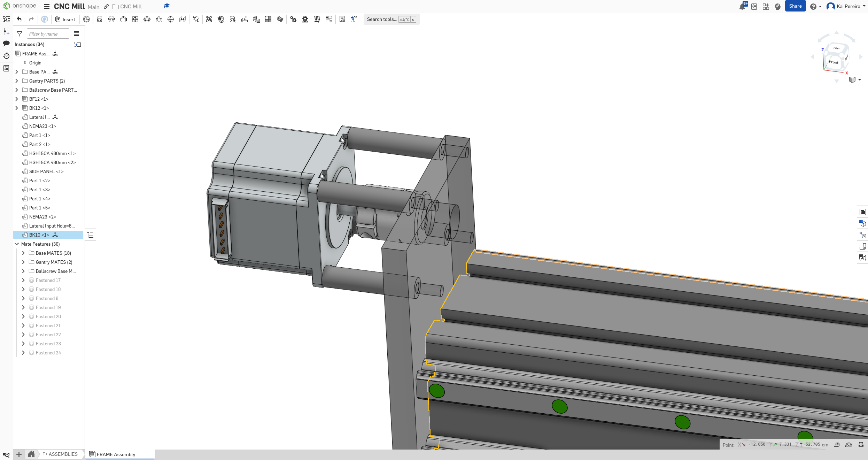Switch to the ASSEMBLIES tab
868x460 pixels.
(x=63, y=454)
